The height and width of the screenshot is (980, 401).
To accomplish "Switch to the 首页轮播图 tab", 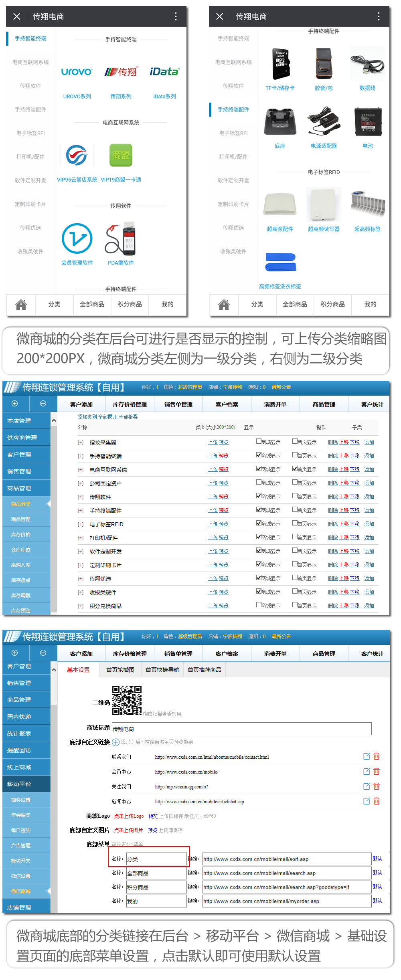I will click(x=120, y=670).
